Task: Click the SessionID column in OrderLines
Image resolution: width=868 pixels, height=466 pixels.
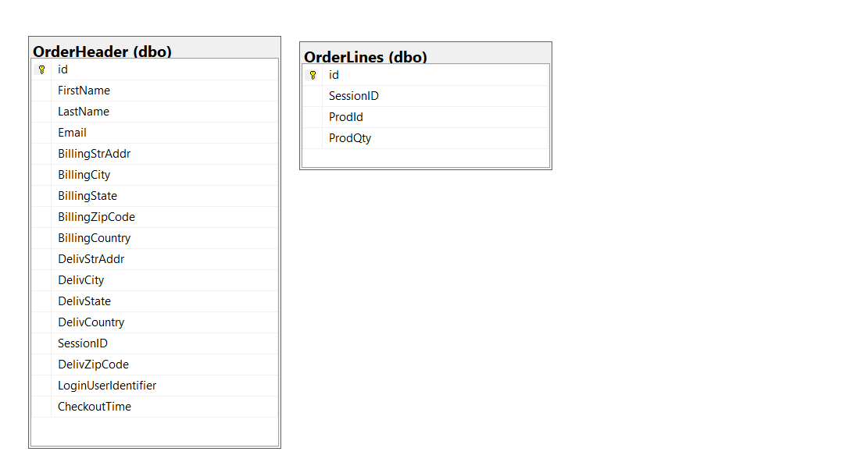Action: click(426, 96)
